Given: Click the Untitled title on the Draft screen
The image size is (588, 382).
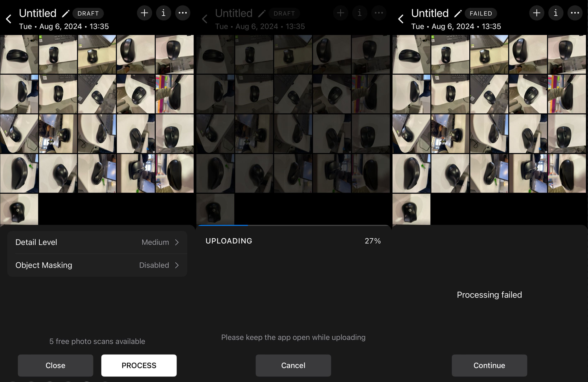Looking at the screenshot, I should [x=38, y=13].
